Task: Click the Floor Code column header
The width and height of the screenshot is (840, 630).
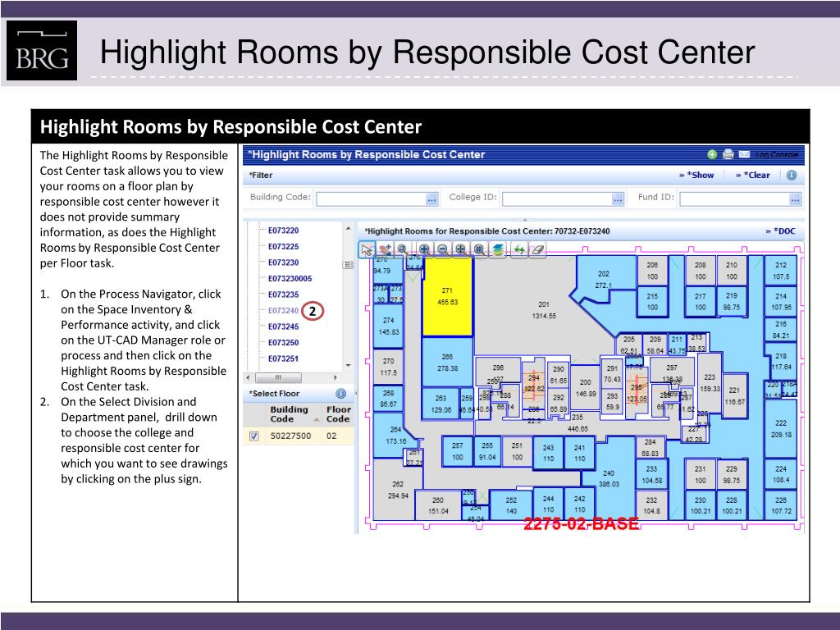Action: point(338,414)
